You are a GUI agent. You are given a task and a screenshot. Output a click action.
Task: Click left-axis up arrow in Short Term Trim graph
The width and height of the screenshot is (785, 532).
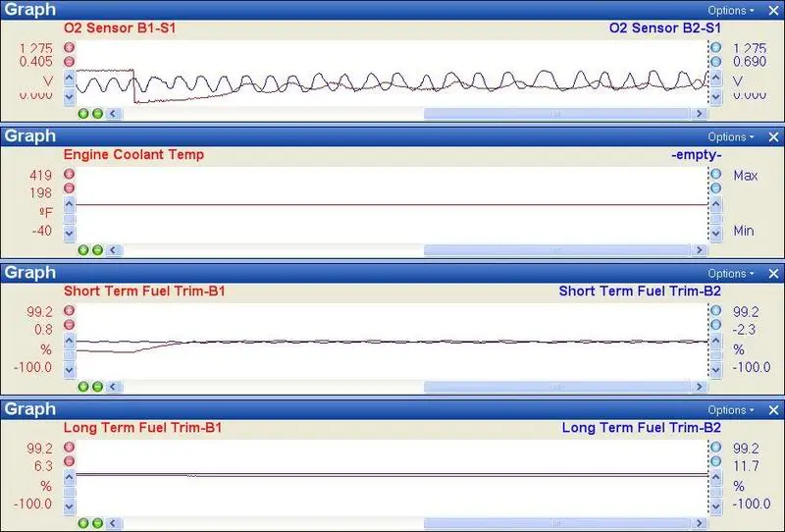tap(69, 342)
